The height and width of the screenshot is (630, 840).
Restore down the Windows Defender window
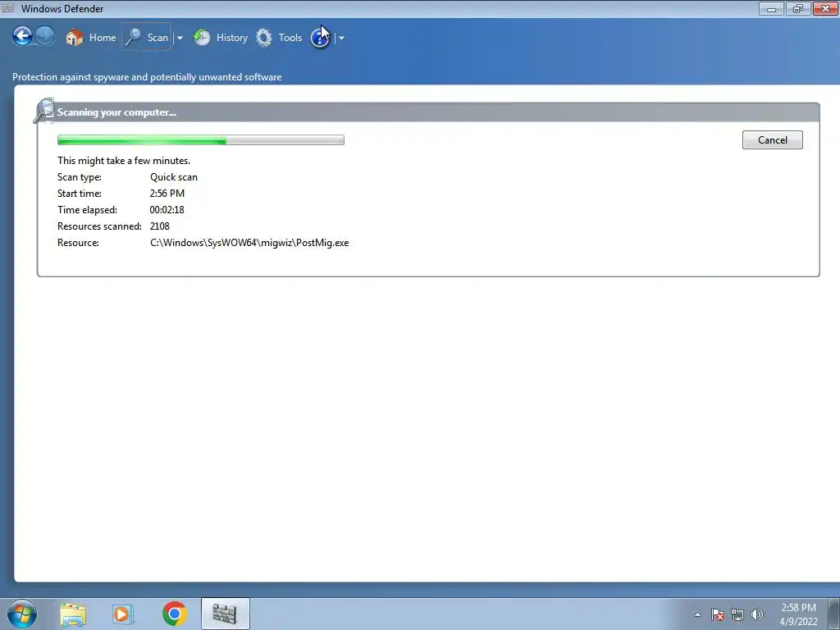(x=798, y=8)
